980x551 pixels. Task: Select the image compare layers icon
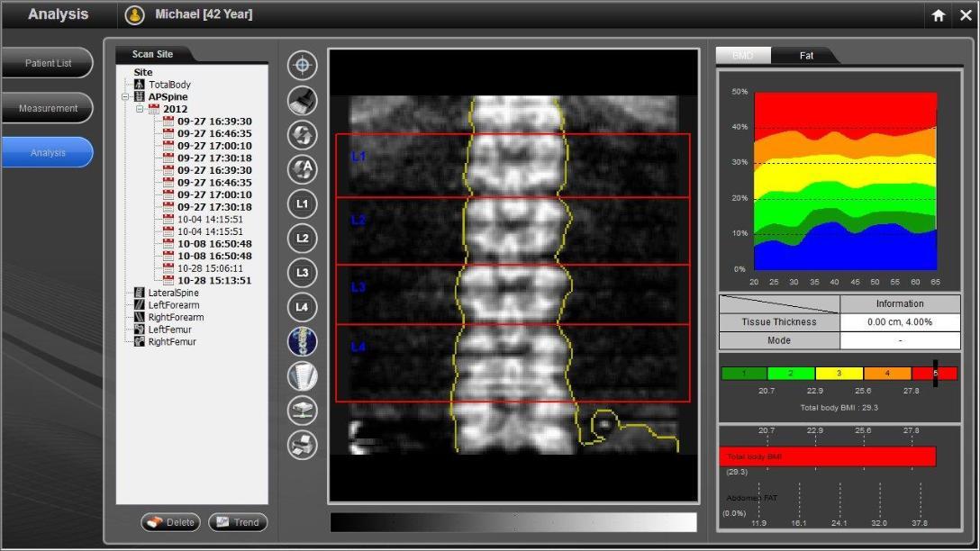pyautogui.click(x=302, y=411)
